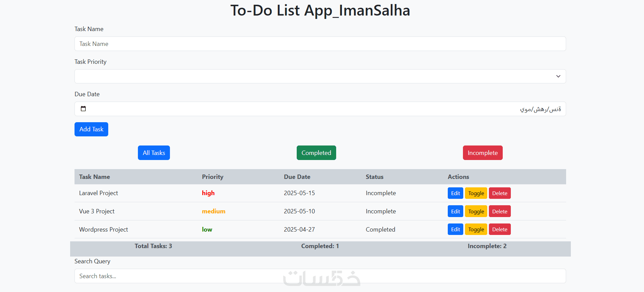
Task: Toggle status of Laravel Project task
Action: (476, 193)
